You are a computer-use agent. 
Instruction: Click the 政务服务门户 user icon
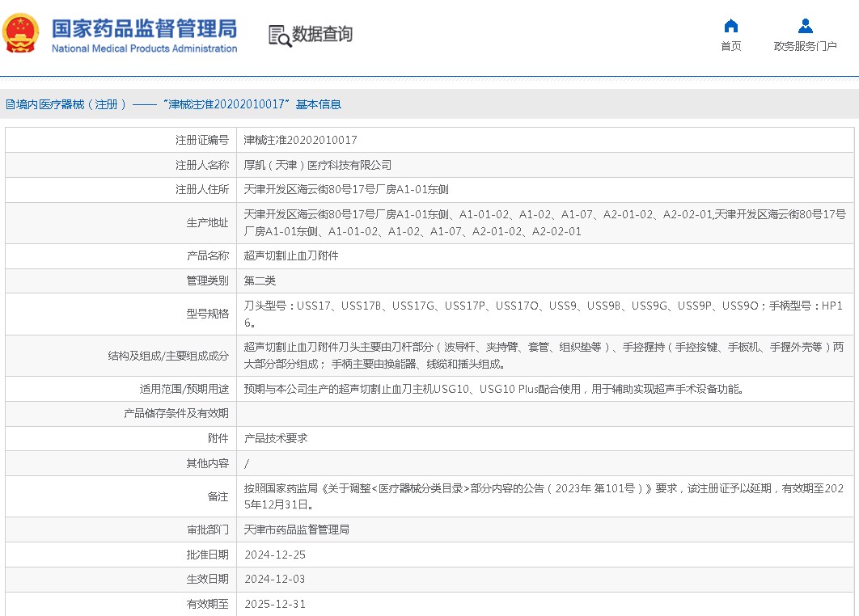806,26
